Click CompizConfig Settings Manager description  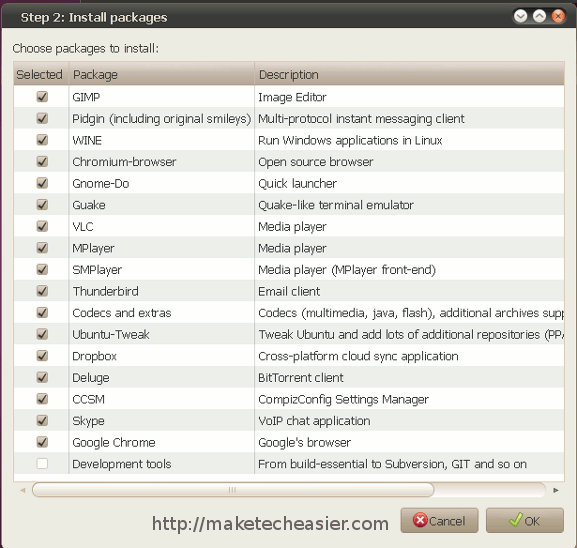point(344,400)
